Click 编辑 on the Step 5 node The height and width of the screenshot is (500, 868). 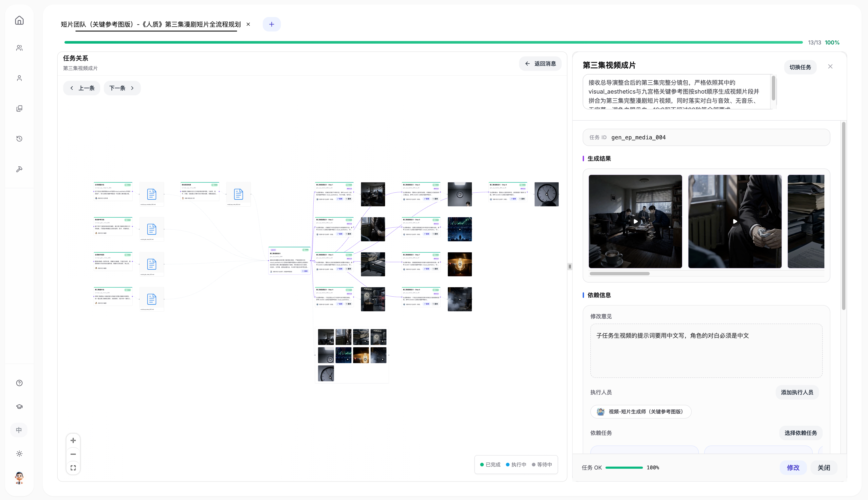(x=427, y=199)
